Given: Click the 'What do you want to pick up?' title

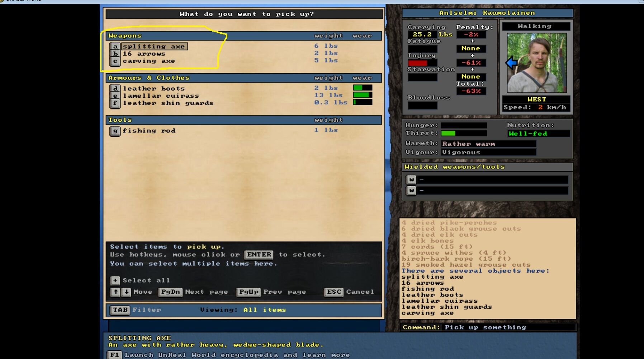Looking at the screenshot, I should tap(247, 14).
